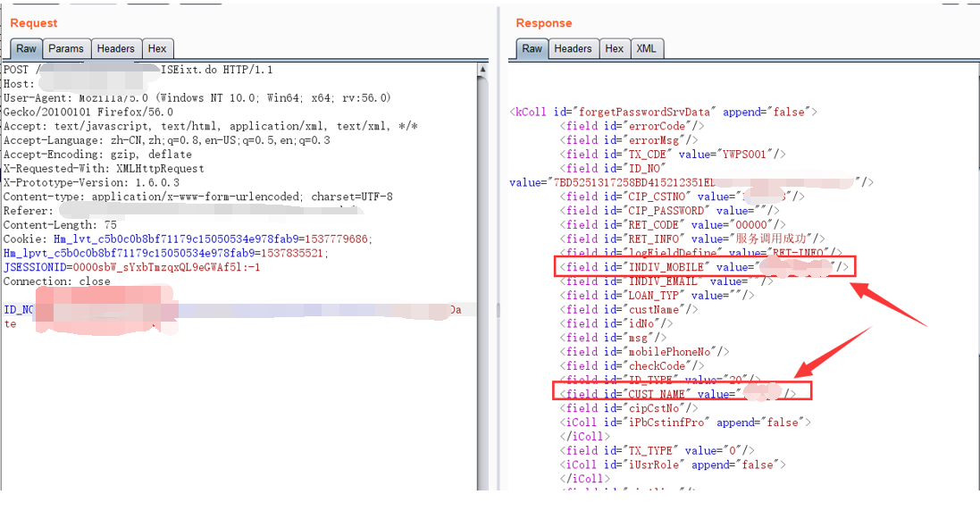Select the request Raw tab
980x511 pixels.
27,49
